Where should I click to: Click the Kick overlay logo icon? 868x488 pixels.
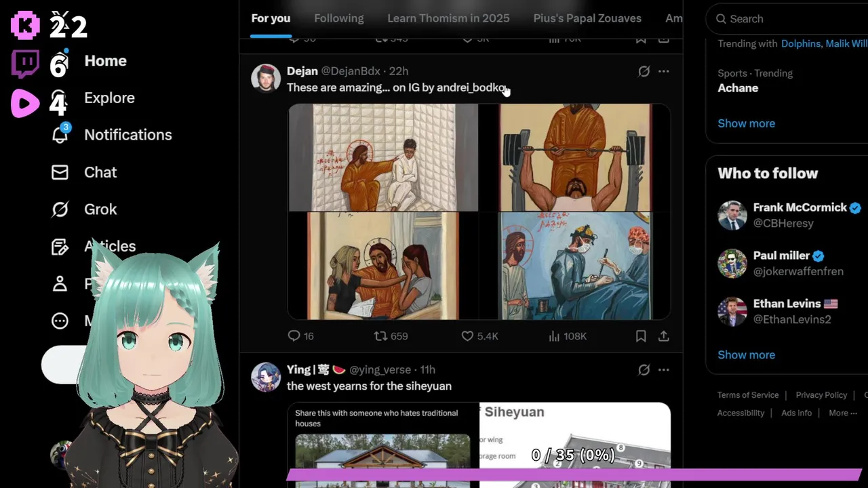click(25, 26)
